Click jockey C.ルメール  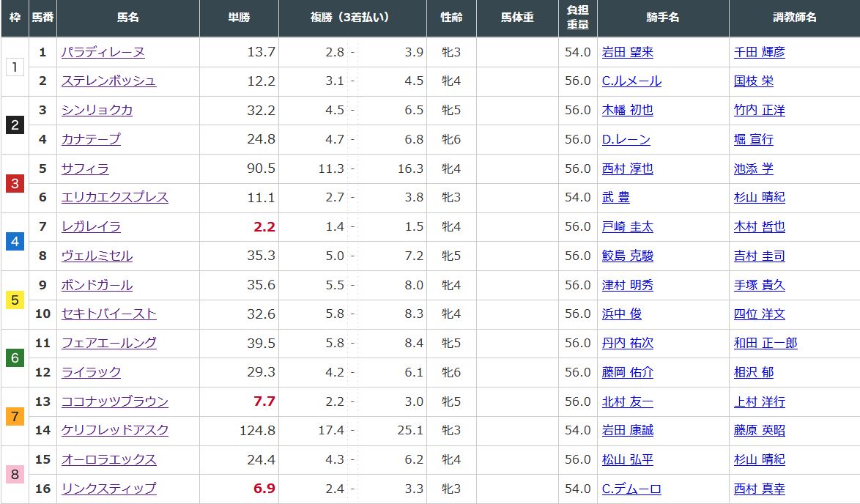coord(631,81)
